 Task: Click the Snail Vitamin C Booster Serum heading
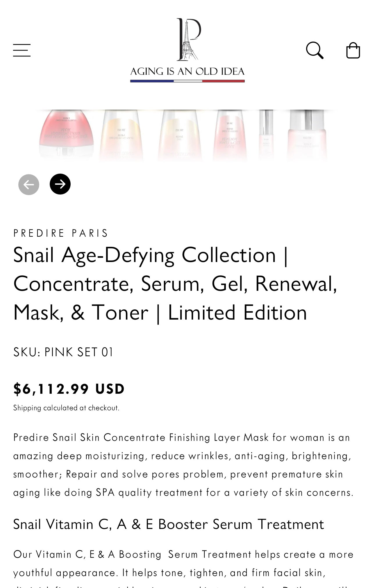pos(169,524)
